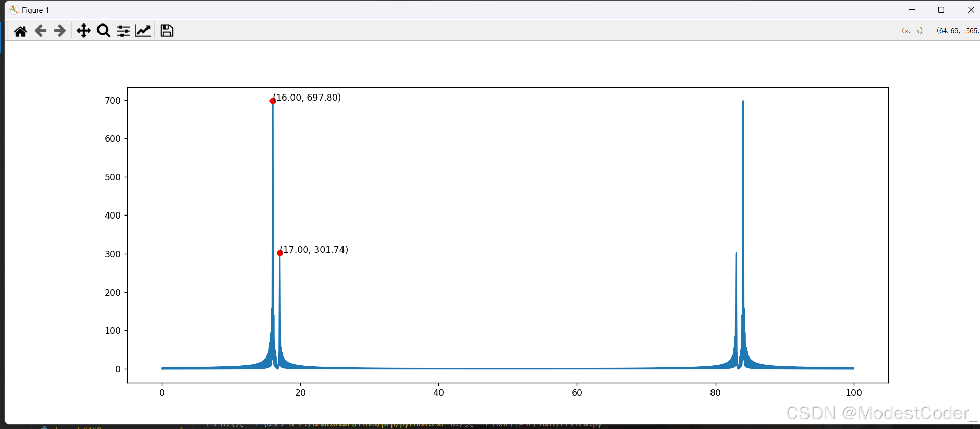
Task: Close the Figure 1 window
Action: click(x=971, y=10)
